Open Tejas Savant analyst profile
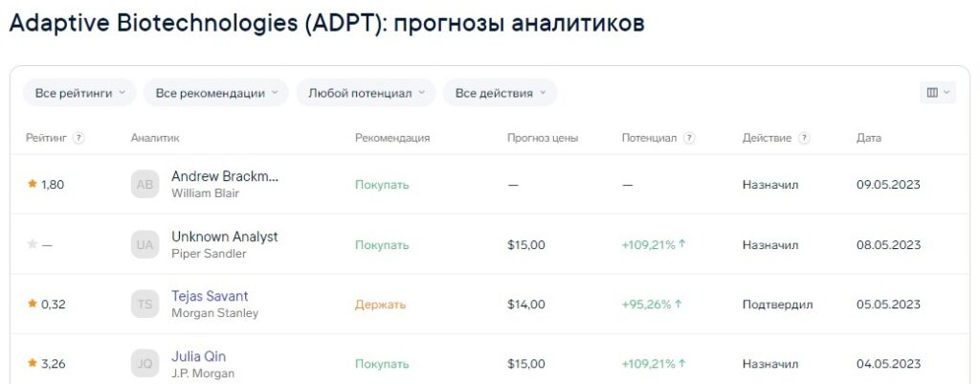The height and width of the screenshot is (384, 980). [x=210, y=297]
